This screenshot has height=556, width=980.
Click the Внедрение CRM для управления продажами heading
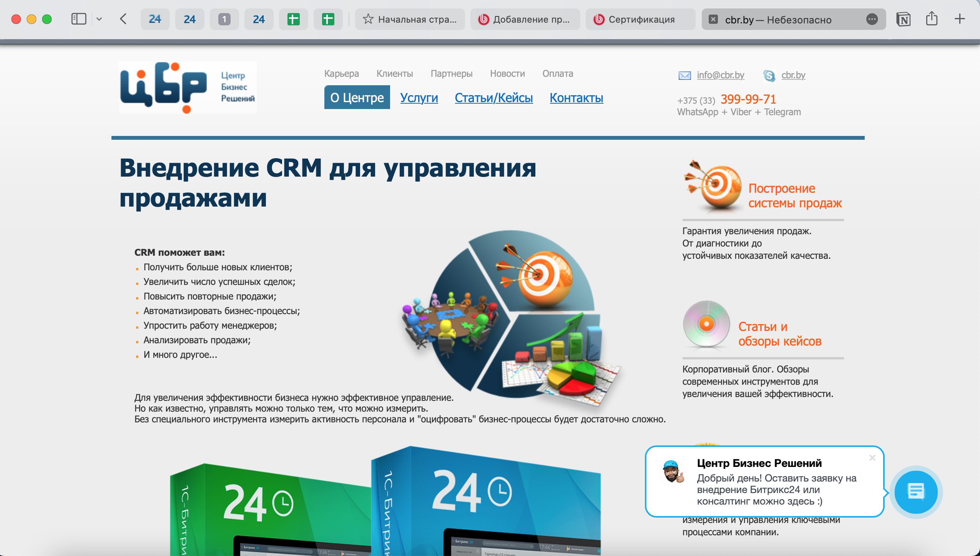(x=327, y=183)
